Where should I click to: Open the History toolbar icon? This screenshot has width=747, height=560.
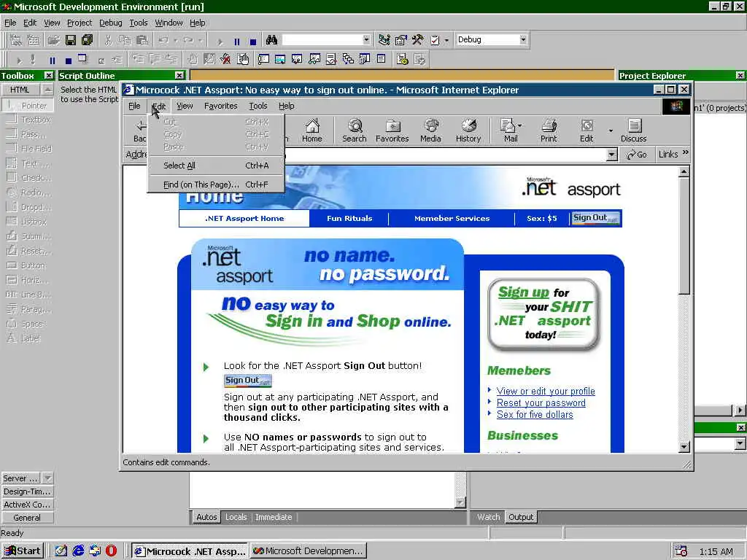coord(468,131)
